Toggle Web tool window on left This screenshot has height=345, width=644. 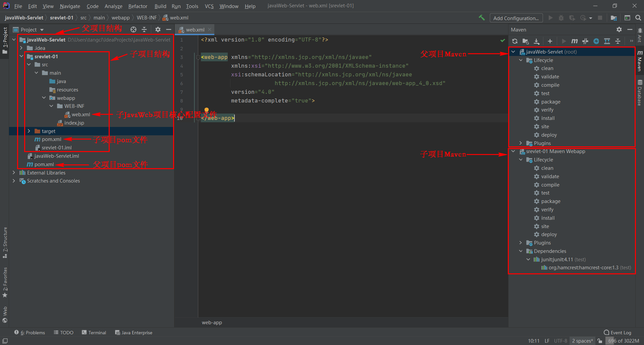(x=5, y=315)
